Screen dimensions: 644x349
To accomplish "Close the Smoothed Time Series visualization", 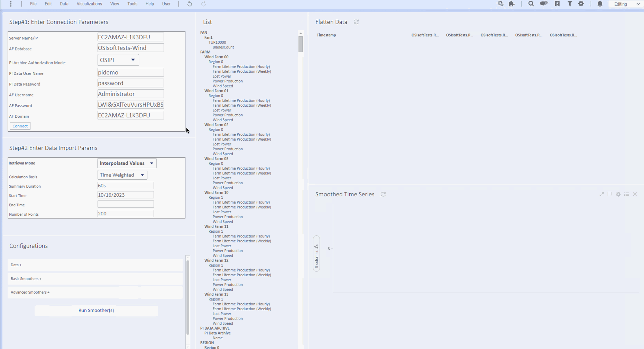I will coord(635,194).
